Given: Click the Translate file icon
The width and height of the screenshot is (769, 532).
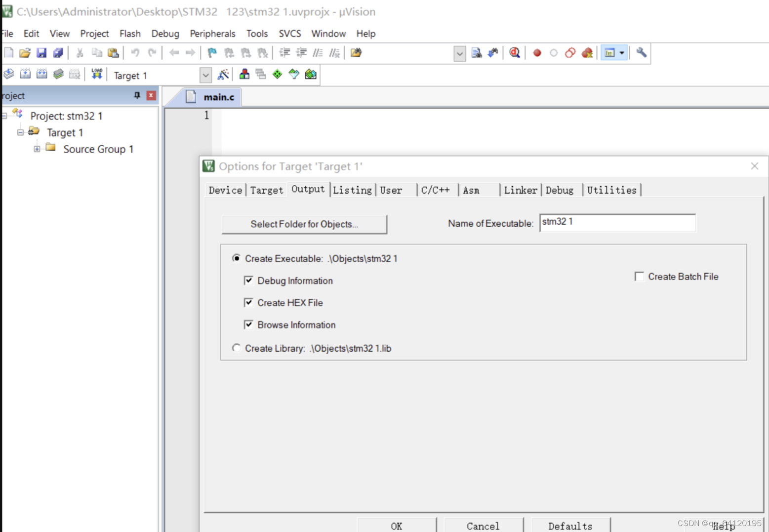Looking at the screenshot, I should 9,75.
